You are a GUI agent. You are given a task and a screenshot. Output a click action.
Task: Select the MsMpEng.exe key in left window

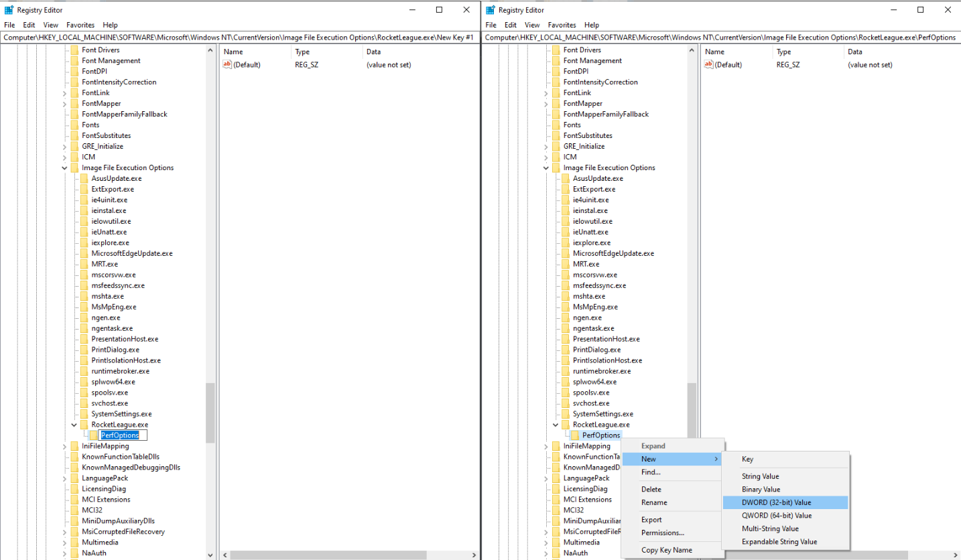113,307
